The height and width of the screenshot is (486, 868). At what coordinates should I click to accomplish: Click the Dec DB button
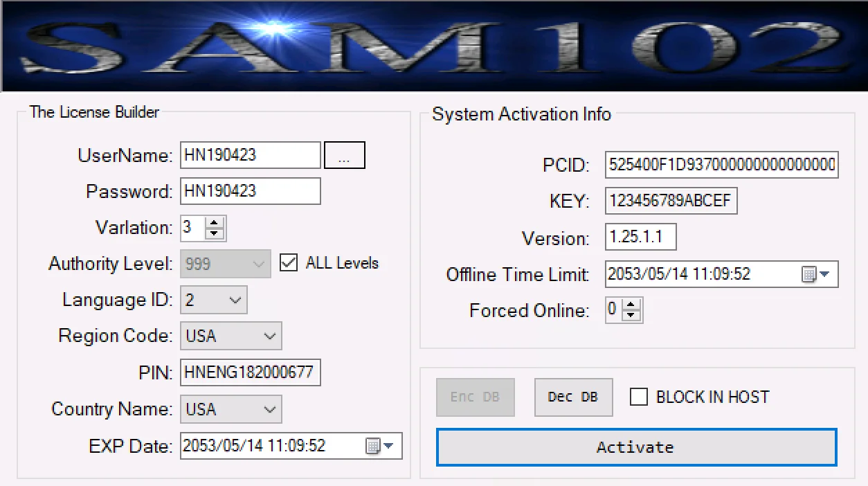point(573,397)
